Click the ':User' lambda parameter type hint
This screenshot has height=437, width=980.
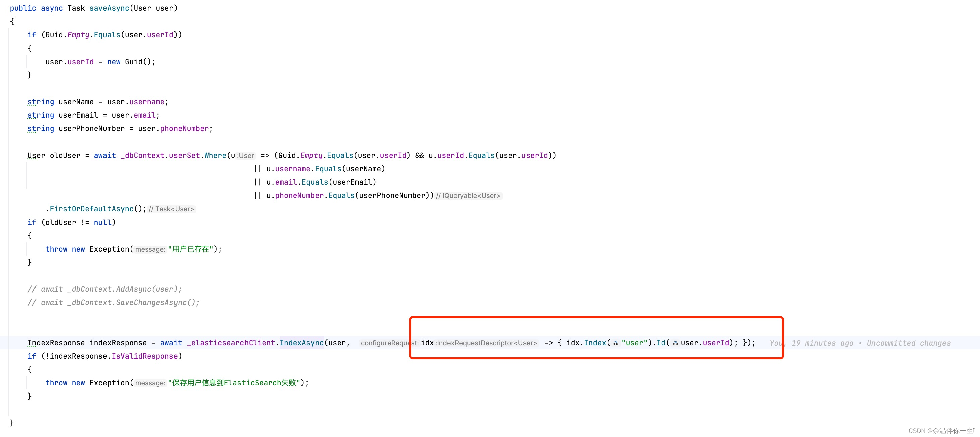coord(246,156)
